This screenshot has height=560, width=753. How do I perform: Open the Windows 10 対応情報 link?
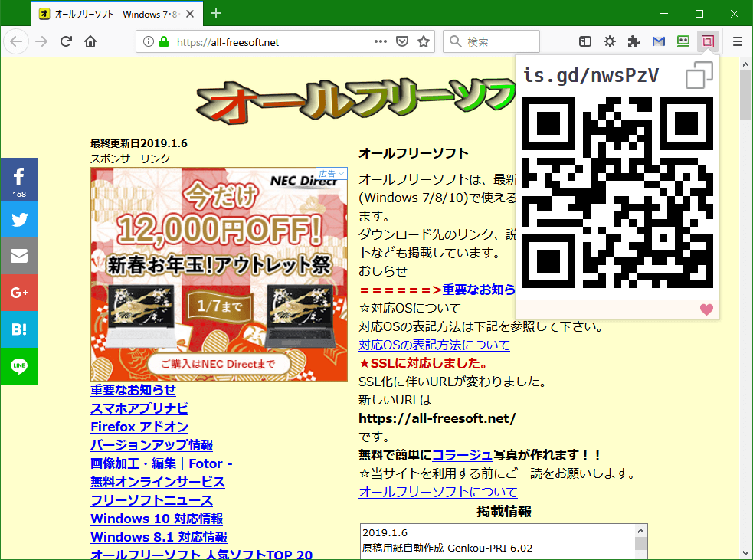157,519
